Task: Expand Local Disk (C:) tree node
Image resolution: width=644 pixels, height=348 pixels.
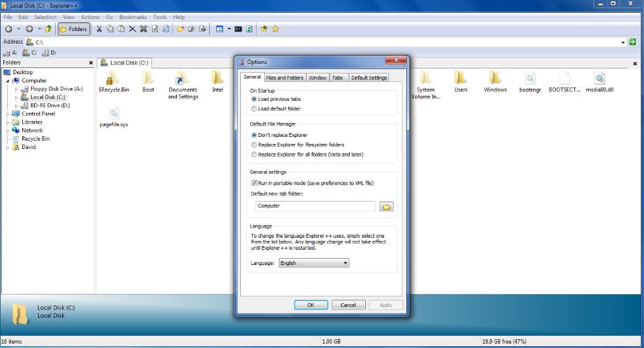Action: click(16, 98)
